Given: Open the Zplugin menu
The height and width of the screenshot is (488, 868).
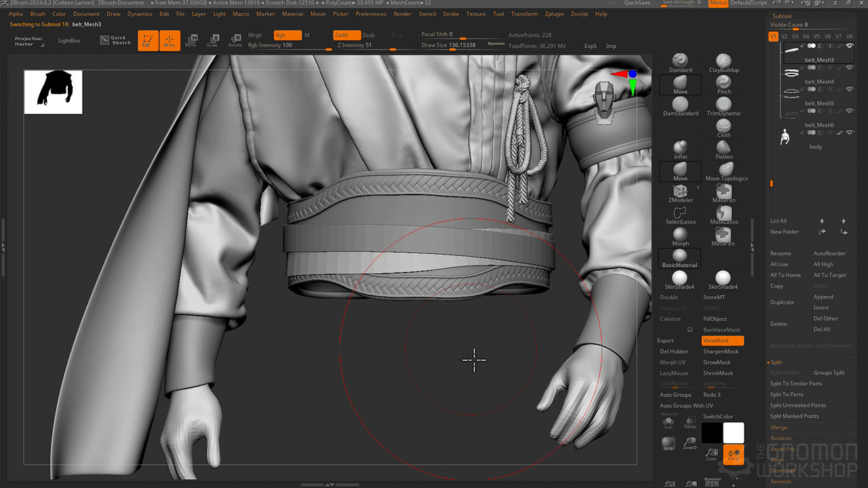Looking at the screenshot, I should point(554,14).
